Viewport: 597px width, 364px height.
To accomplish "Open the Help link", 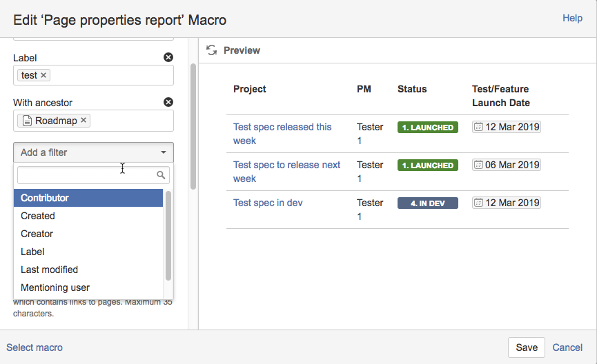I will [x=572, y=18].
